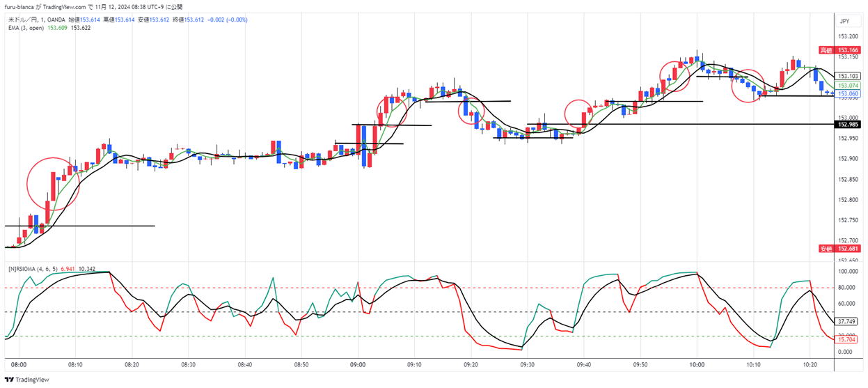Open the EMA (3, open) indicator legend
868x388 pixels.
pyautogui.click(x=26, y=29)
